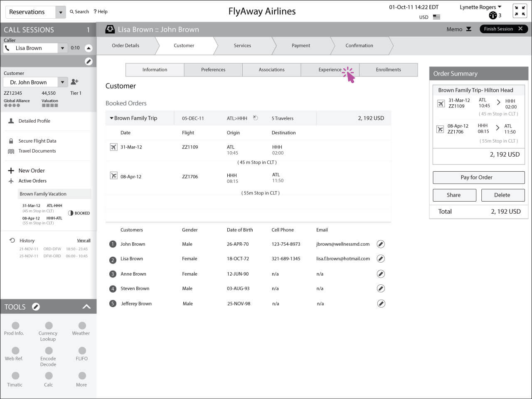The width and height of the screenshot is (532, 399).
Task: Click the add customer person icon
Action: [75, 82]
